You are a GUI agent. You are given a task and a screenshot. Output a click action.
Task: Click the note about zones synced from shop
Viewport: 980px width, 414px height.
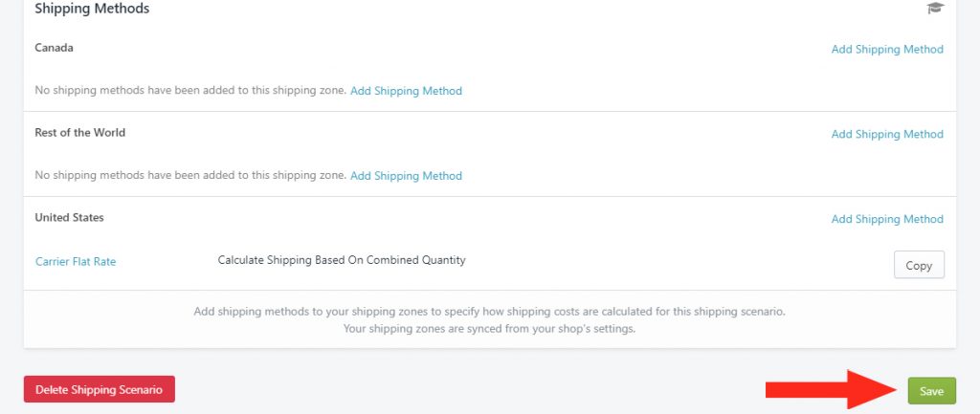tap(489, 329)
